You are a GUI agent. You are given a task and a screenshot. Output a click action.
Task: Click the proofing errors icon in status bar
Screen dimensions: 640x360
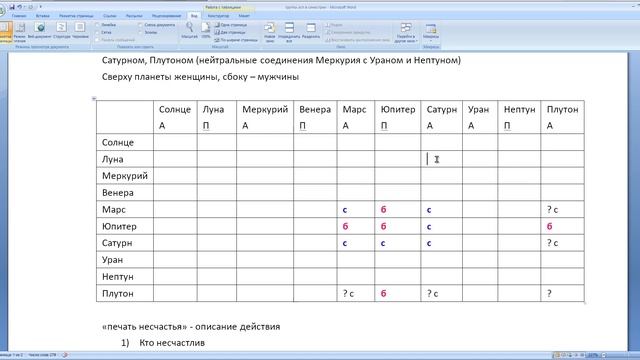(x=65, y=355)
